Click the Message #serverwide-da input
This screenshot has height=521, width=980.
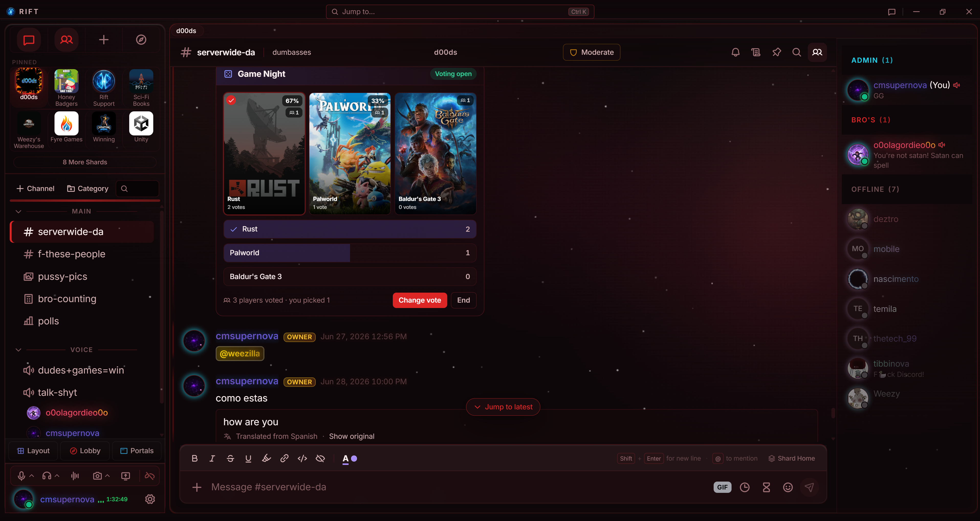click(x=459, y=487)
